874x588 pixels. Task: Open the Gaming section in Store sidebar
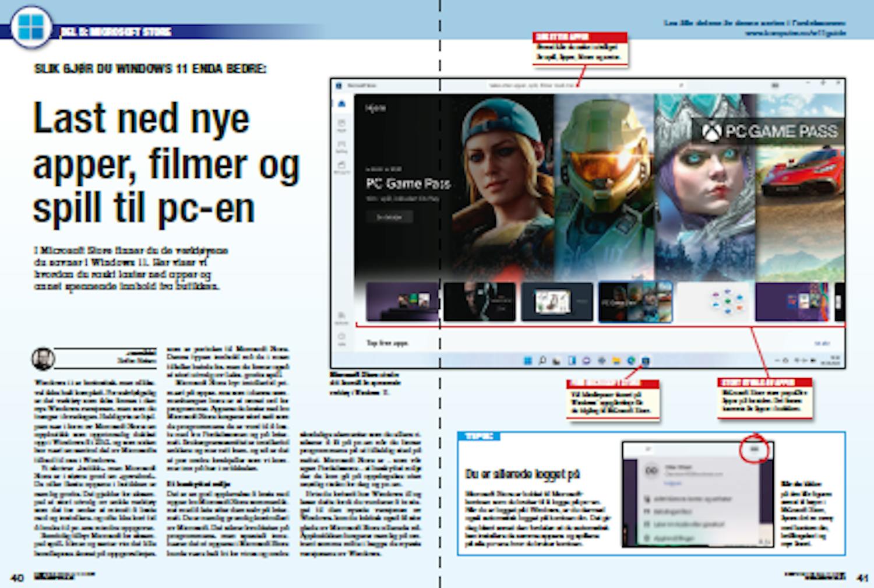(x=342, y=147)
